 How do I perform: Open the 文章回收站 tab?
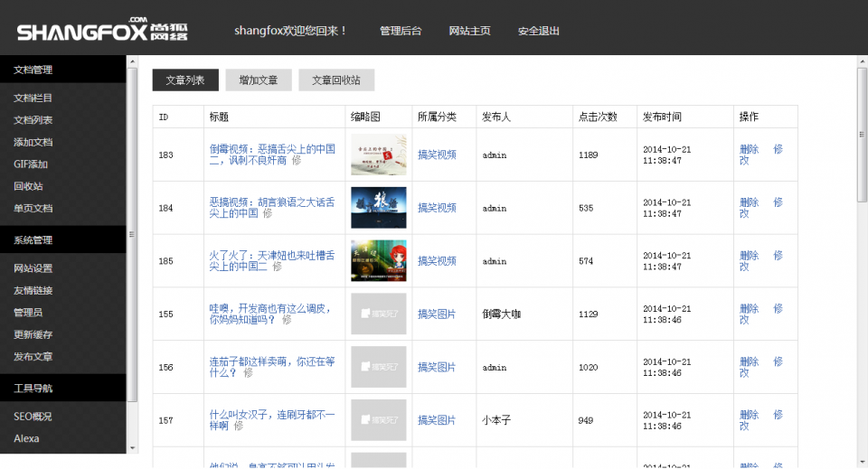point(336,80)
